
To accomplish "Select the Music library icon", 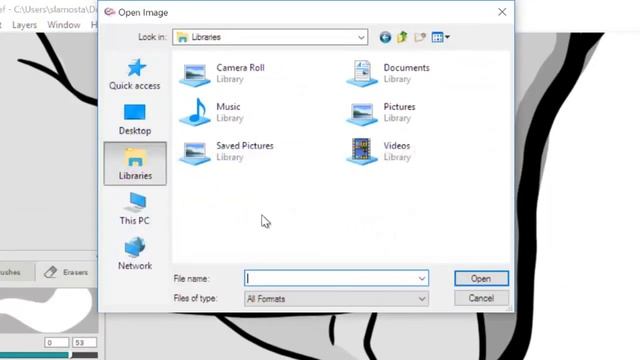I will pos(195,112).
